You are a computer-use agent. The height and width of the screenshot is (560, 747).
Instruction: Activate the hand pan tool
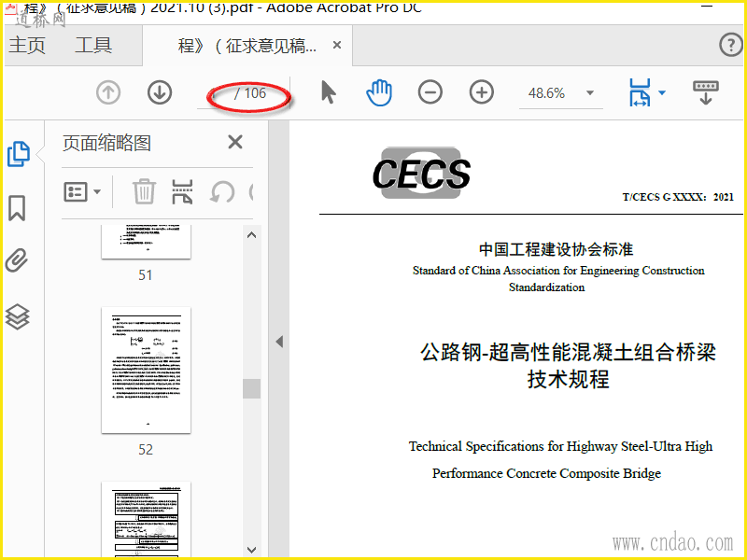(379, 92)
